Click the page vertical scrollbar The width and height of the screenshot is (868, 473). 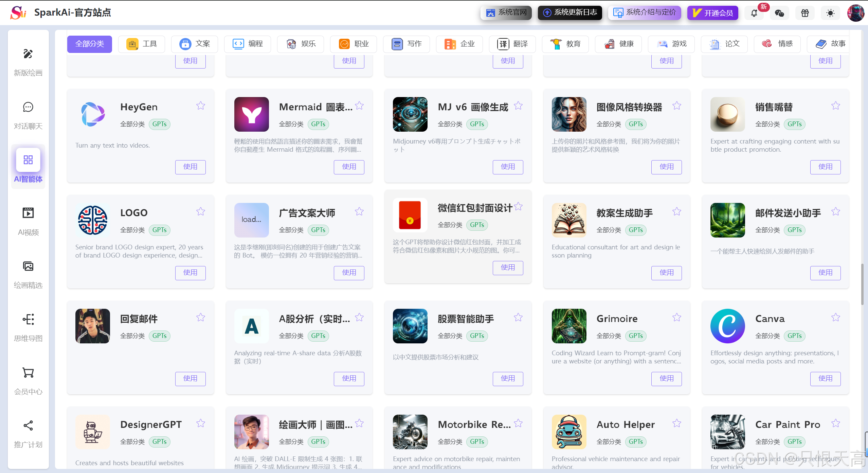863,284
